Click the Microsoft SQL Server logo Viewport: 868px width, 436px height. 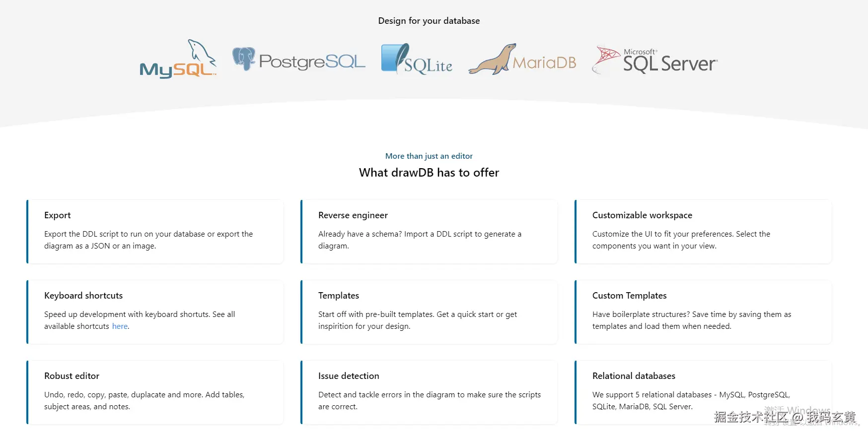coord(654,61)
